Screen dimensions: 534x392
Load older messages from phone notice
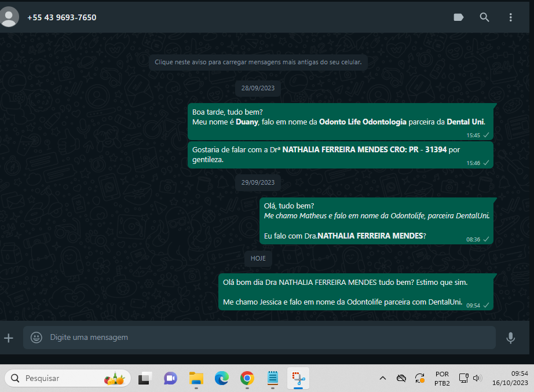[258, 63]
